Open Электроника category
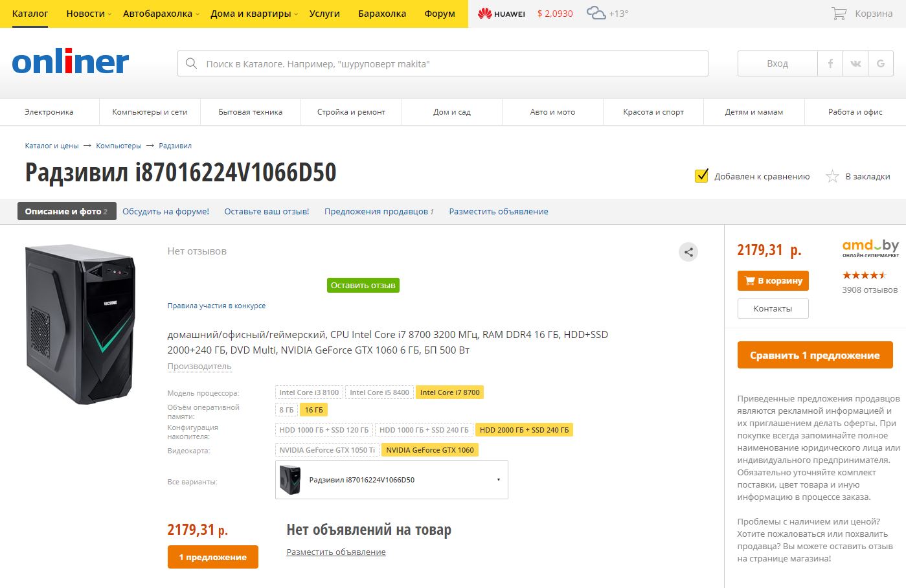This screenshot has width=906, height=588. (x=49, y=112)
